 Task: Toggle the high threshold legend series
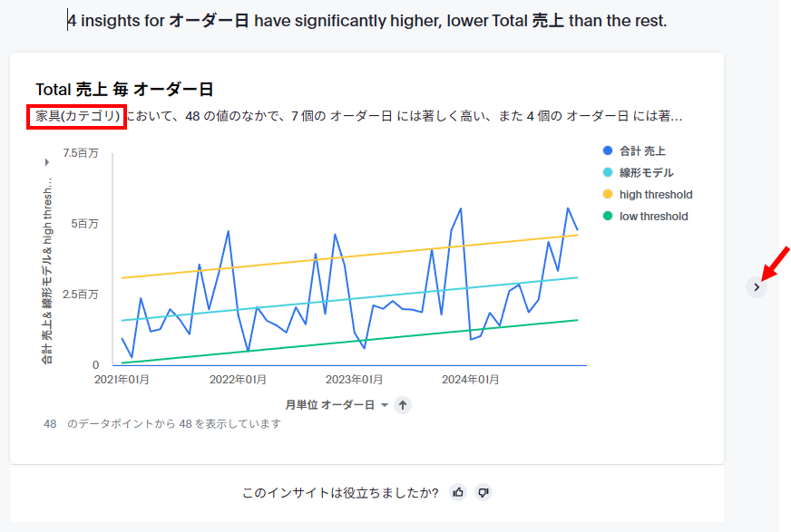pyautogui.click(x=655, y=195)
